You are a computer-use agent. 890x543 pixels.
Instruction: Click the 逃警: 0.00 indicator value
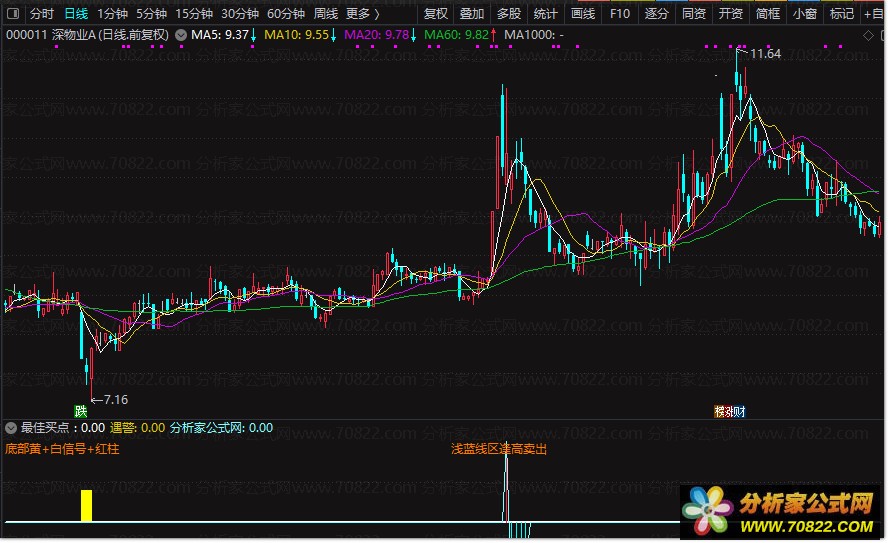click(x=138, y=428)
